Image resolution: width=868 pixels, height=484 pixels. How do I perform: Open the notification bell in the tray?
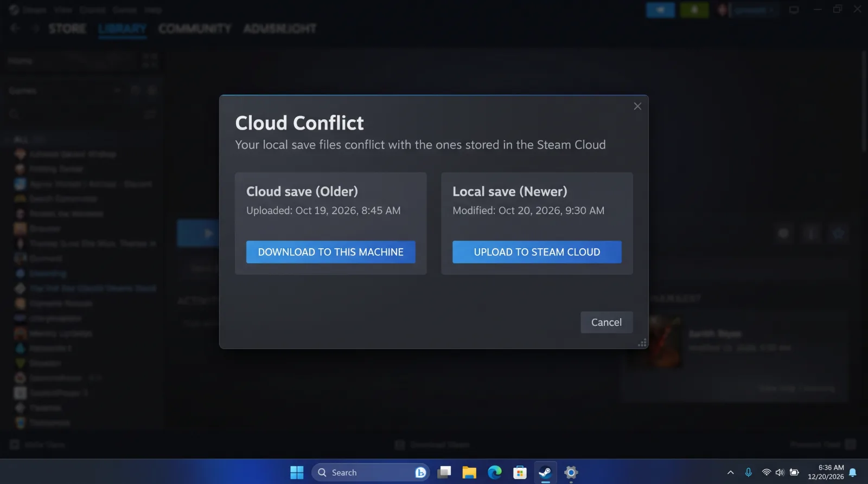pos(853,473)
